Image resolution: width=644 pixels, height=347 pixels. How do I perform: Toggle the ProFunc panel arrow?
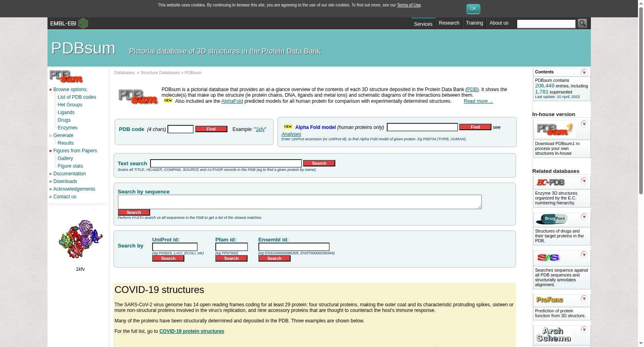584,299
